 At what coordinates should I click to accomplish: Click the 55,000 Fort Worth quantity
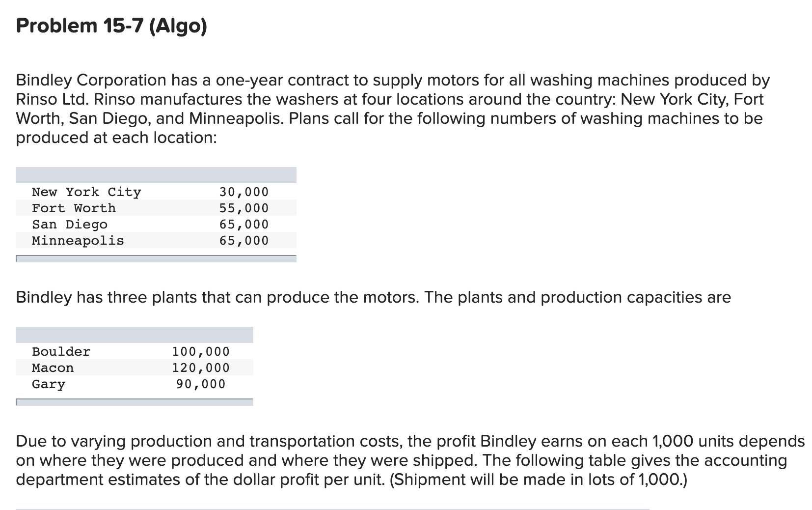click(x=244, y=208)
